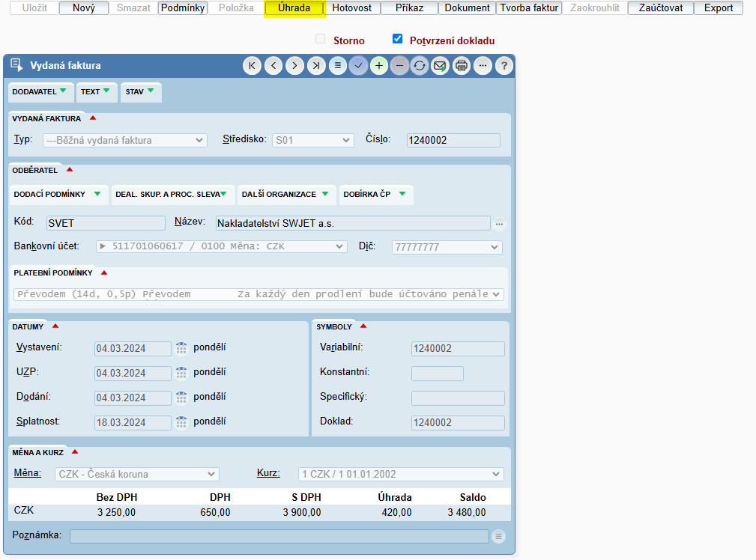This screenshot has width=756, height=560.
Task: Open calendar for Splatnost date
Action: coord(181,422)
